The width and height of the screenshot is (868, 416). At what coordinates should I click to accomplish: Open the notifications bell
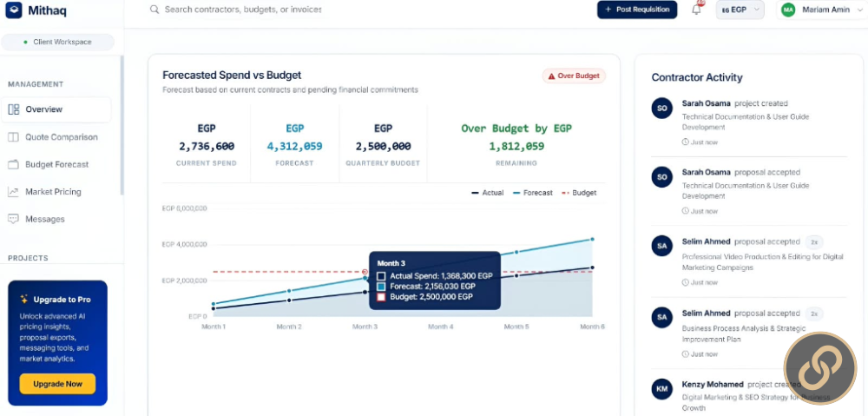coord(696,10)
